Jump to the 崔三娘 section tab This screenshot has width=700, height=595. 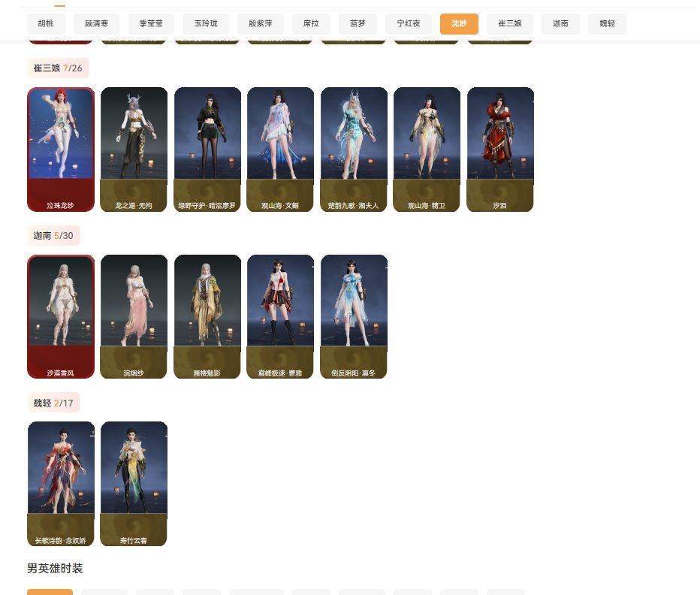[x=509, y=23]
